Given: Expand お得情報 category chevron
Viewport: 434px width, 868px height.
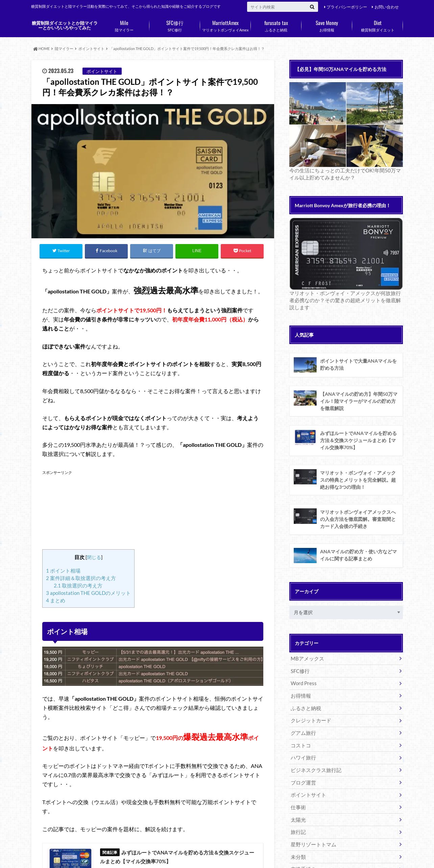Looking at the screenshot, I should (x=400, y=696).
